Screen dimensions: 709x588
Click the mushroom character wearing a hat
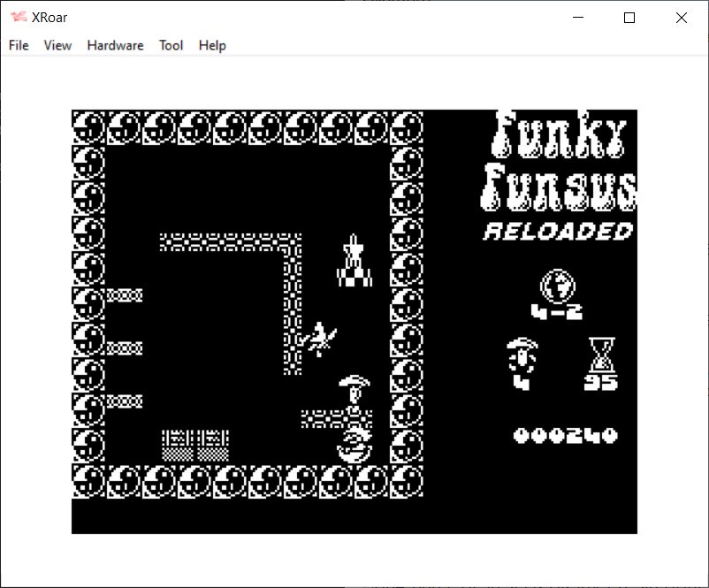click(354, 393)
